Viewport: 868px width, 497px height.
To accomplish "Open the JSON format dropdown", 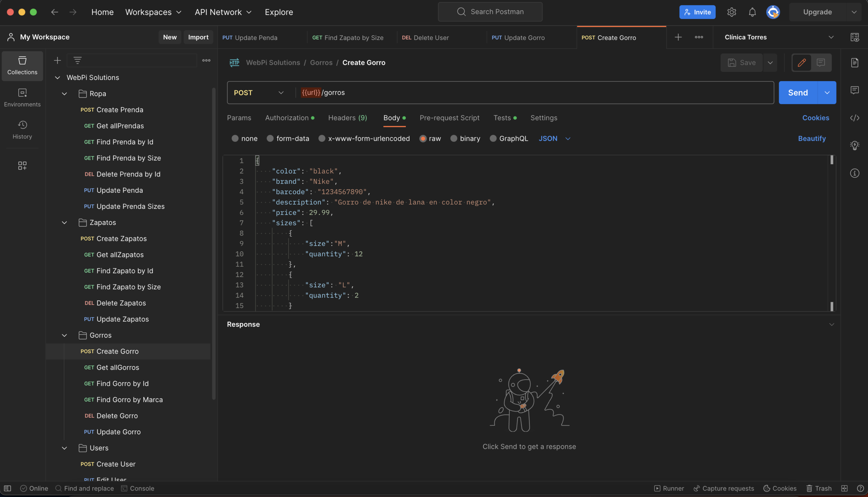I will click(x=554, y=139).
